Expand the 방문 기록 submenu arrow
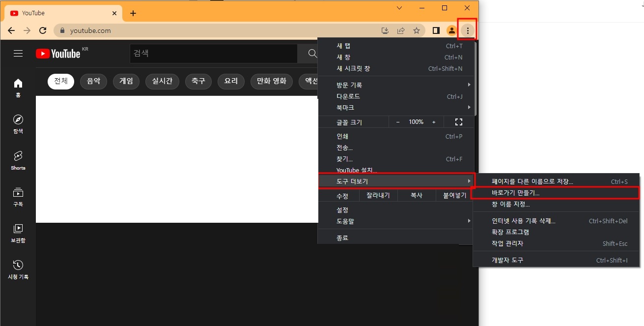Screen dimensions: 644x326 [469, 84]
